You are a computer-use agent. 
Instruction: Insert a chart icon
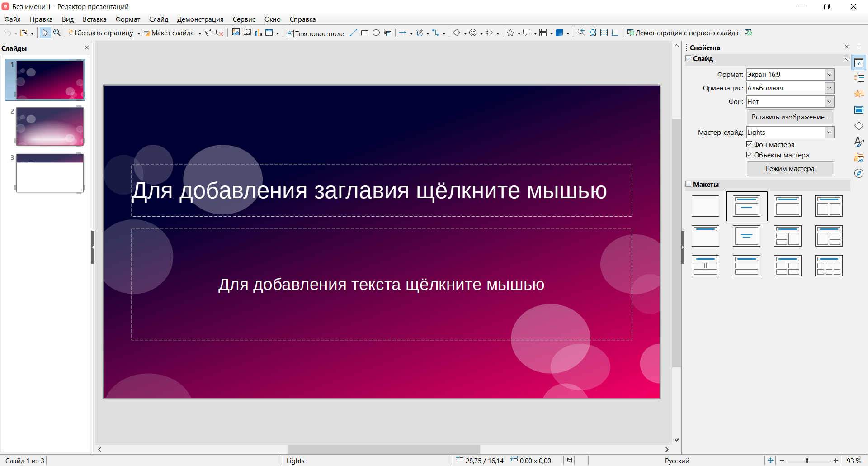click(259, 33)
